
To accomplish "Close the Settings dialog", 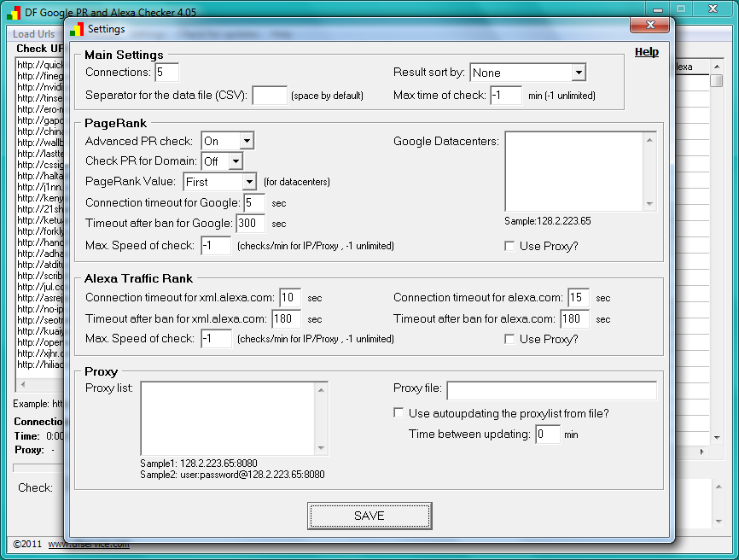I will point(649,25).
